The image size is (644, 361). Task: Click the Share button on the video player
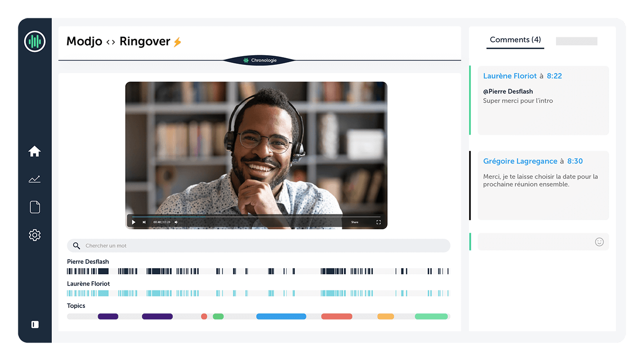(354, 222)
